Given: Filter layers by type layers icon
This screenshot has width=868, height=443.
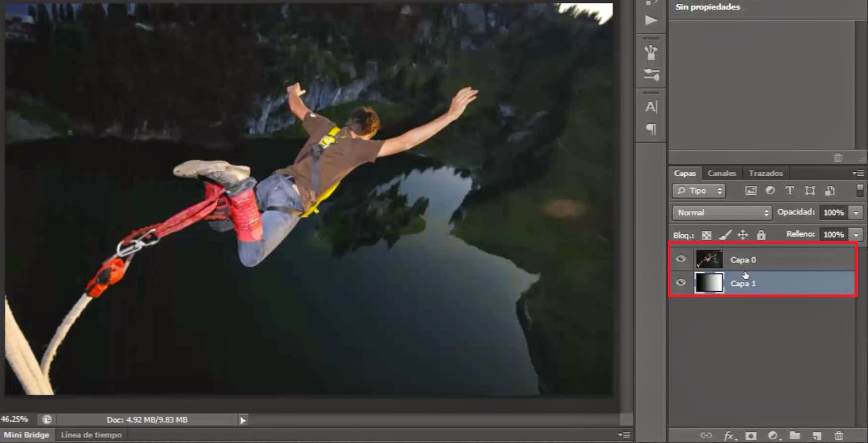Looking at the screenshot, I should pos(790,190).
